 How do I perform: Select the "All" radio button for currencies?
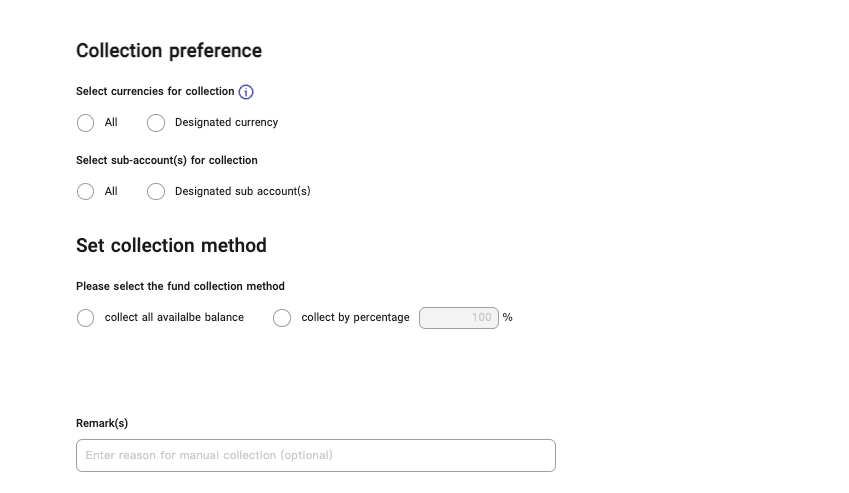86,123
